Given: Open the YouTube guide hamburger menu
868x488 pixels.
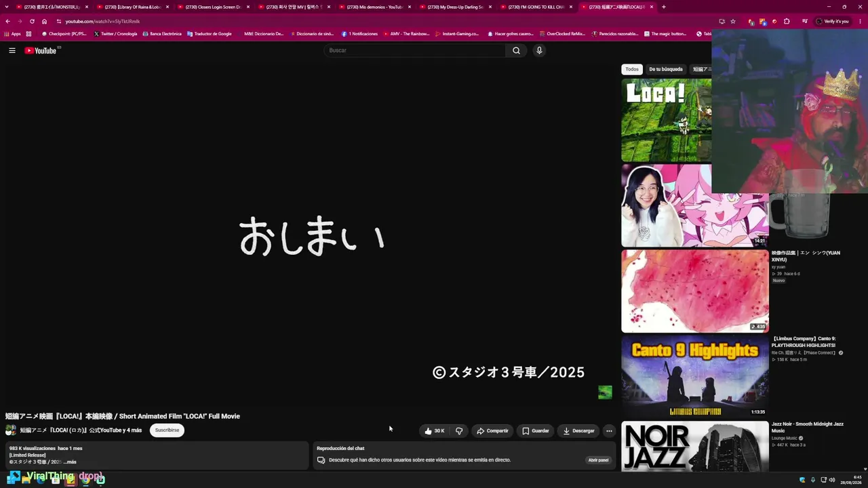Looking at the screenshot, I should coord(12,50).
